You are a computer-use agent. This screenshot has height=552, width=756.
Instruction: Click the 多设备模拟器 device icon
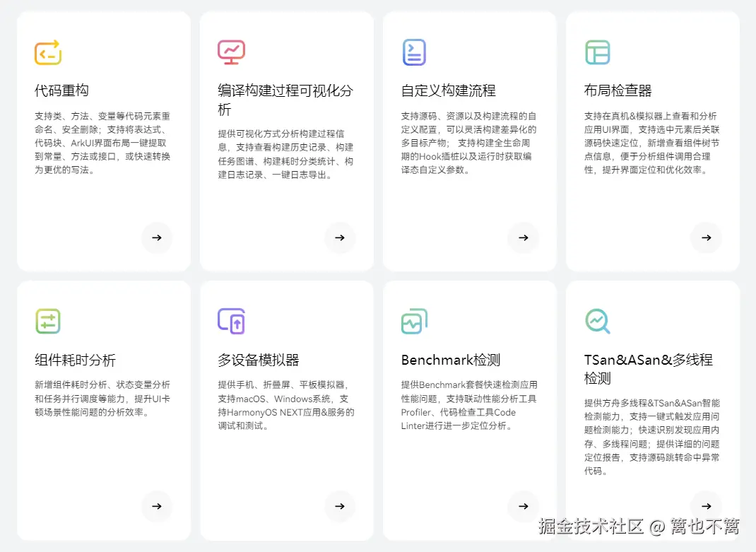point(232,322)
